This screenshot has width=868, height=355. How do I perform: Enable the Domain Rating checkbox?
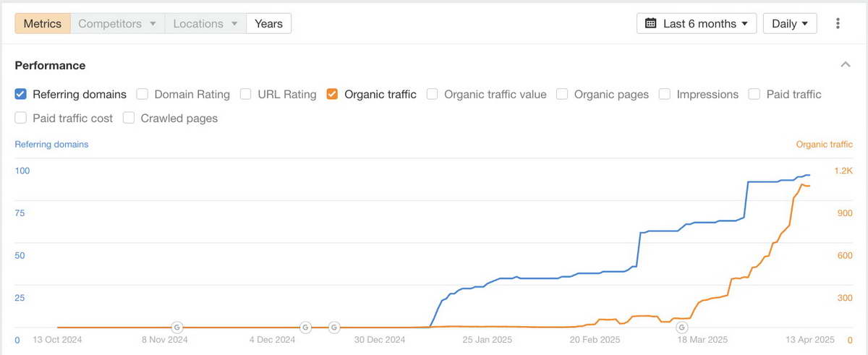142,94
